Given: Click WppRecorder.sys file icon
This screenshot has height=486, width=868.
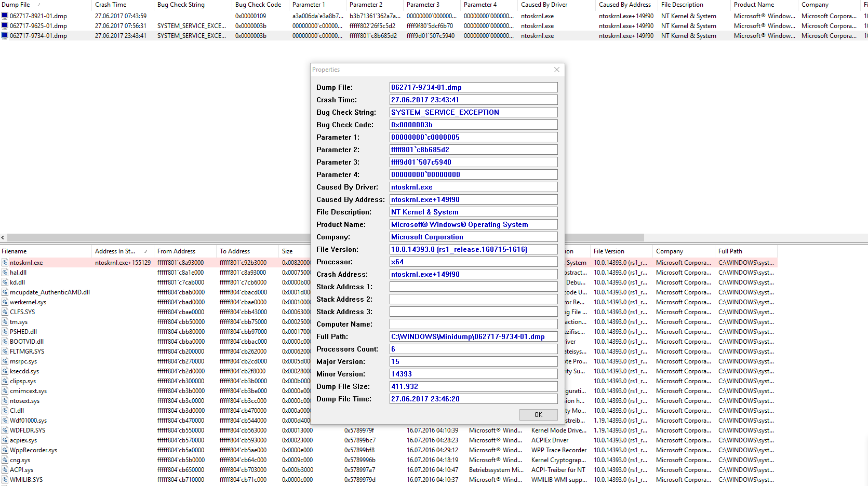Looking at the screenshot, I should [5, 450].
